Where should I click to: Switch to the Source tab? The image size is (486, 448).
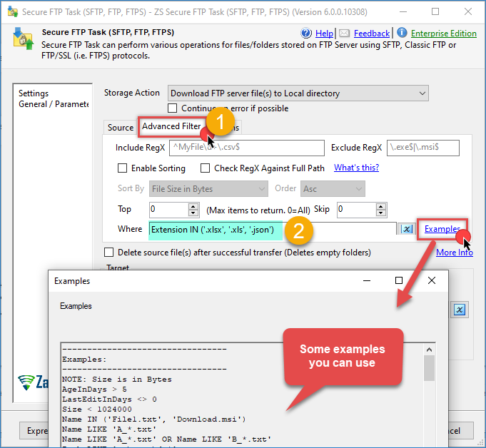point(121,127)
